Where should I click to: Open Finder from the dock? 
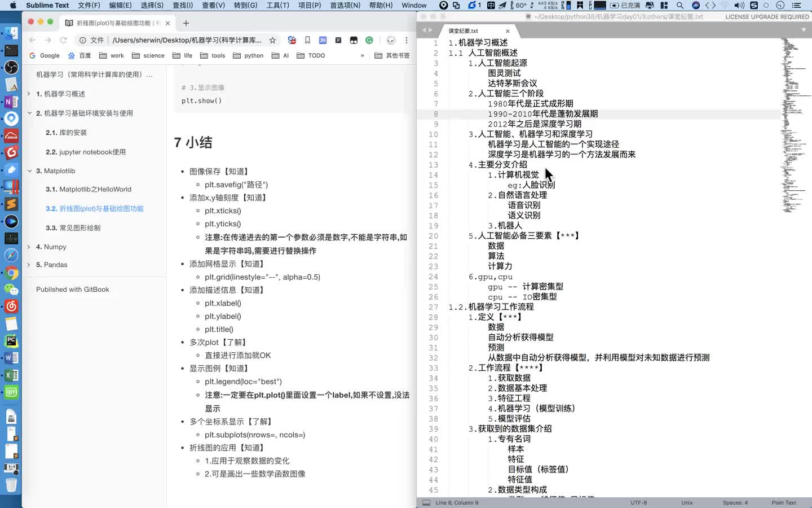point(11,33)
